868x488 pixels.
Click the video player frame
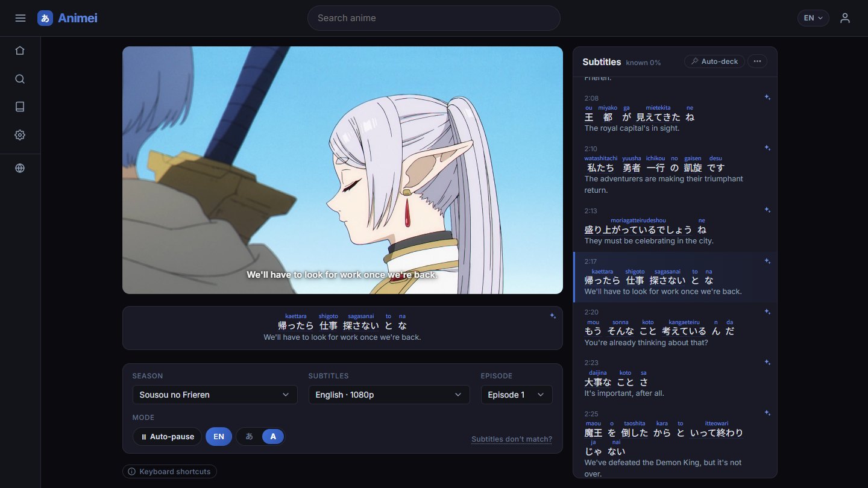pos(342,170)
